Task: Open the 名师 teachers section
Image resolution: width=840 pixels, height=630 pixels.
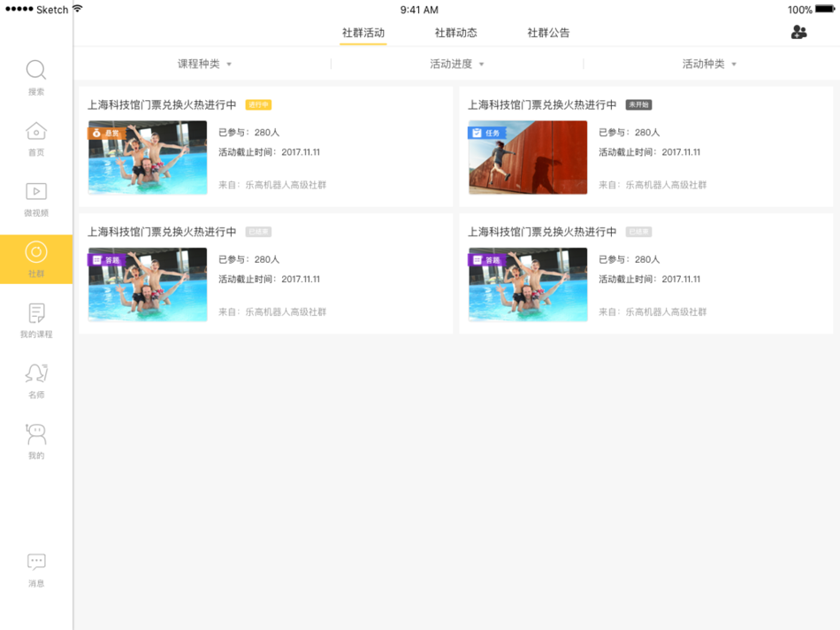Action: [36, 381]
